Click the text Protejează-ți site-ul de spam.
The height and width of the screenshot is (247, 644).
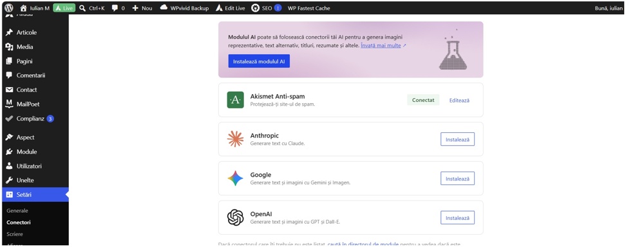283,104
